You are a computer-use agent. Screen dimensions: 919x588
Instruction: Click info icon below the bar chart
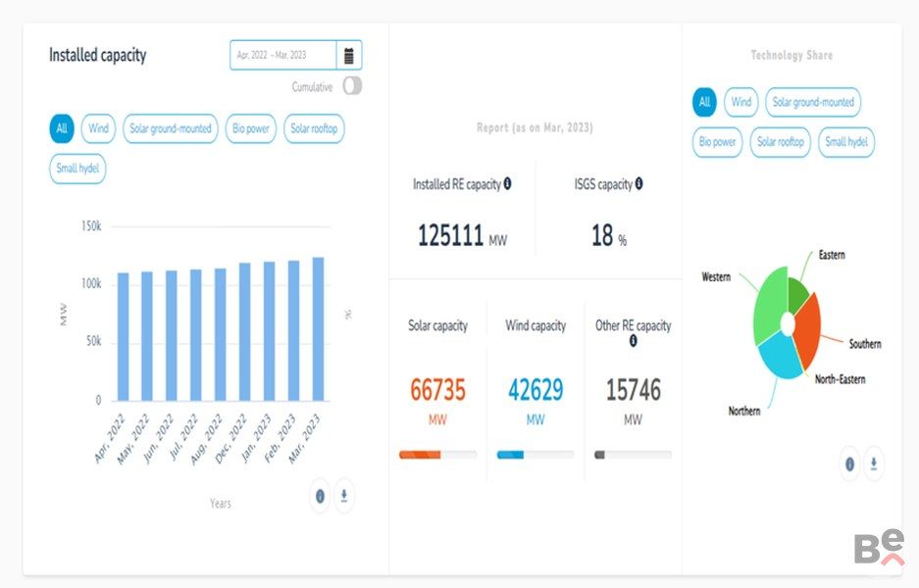coord(320,496)
